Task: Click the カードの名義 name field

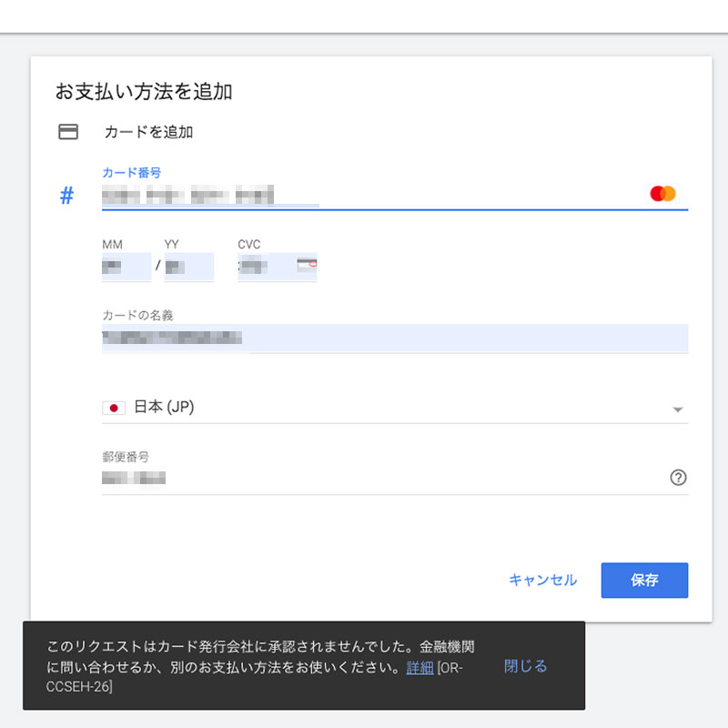Action: (394, 339)
